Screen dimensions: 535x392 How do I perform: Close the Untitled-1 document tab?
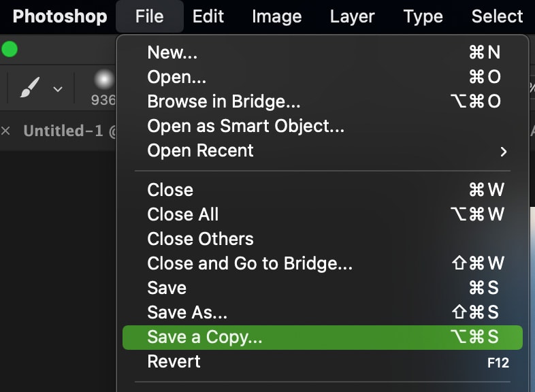pos(5,131)
